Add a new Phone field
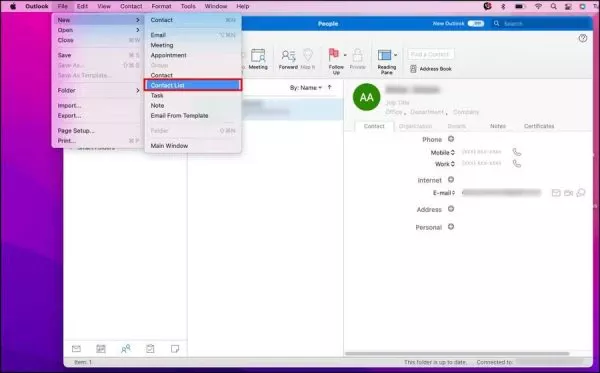Image resolution: width=600 pixels, height=373 pixels. point(451,139)
